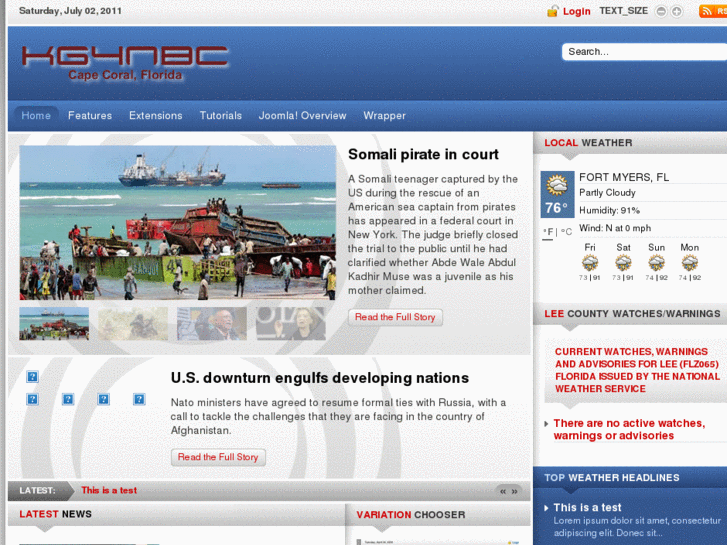Click the VARIATION CHOOSER module heading
The width and height of the screenshot is (727, 545).
411,515
